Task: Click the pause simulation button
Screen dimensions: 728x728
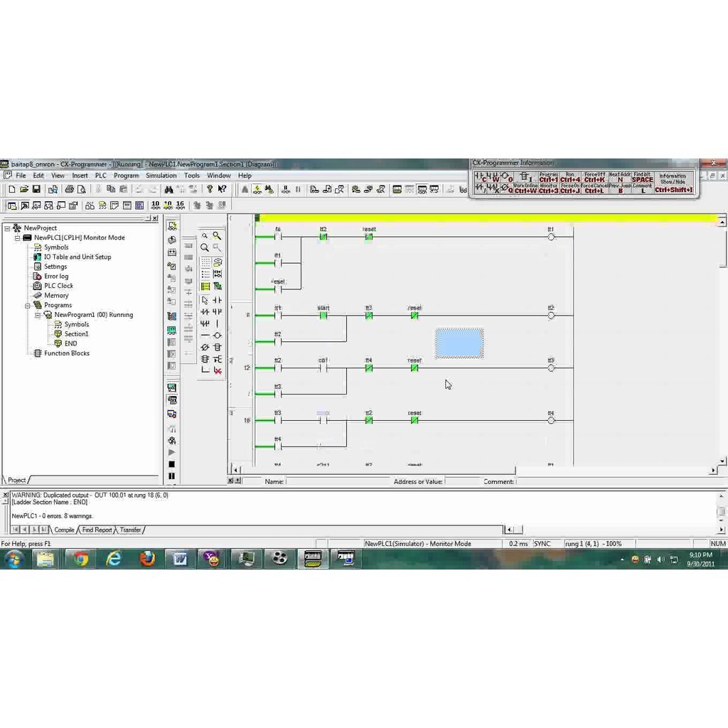Action: 172,476
